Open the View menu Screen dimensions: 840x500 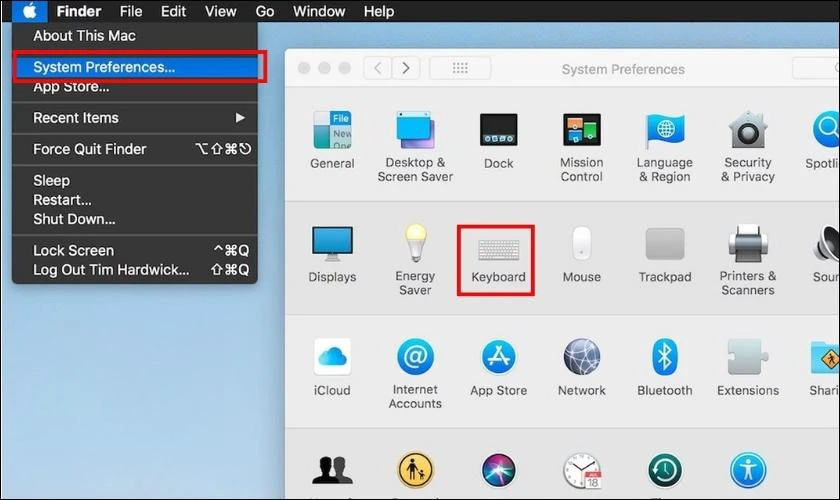pyautogui.click(x=220, y=11)
